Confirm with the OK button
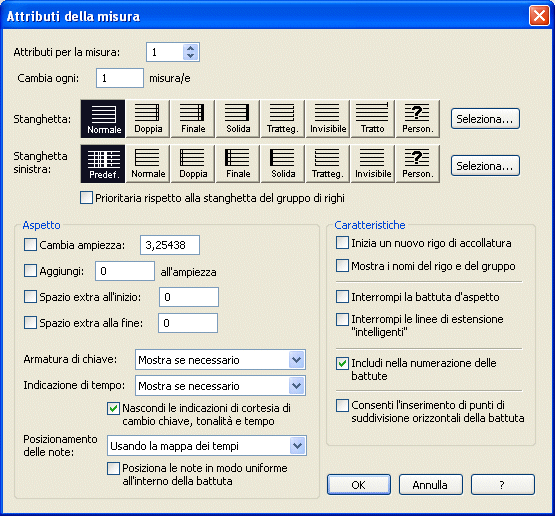Viewport: 555px width, 516px height. point(359,485)
